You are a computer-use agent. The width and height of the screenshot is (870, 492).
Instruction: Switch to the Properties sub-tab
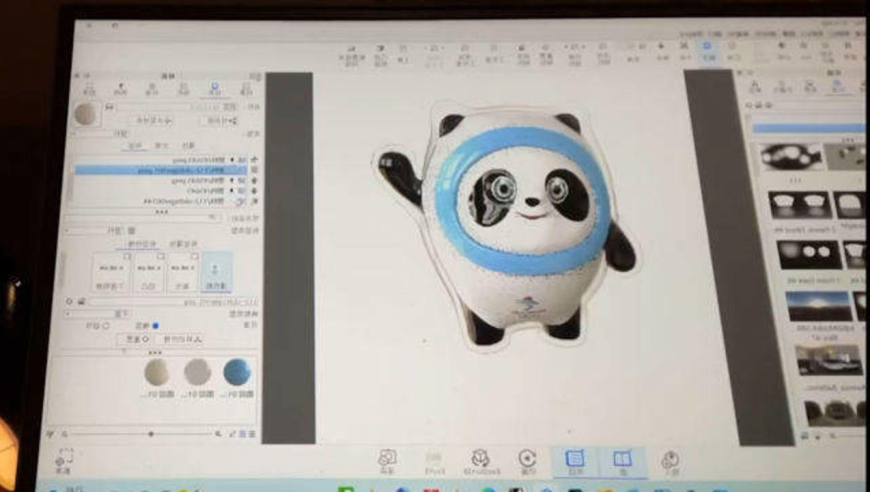189,146
